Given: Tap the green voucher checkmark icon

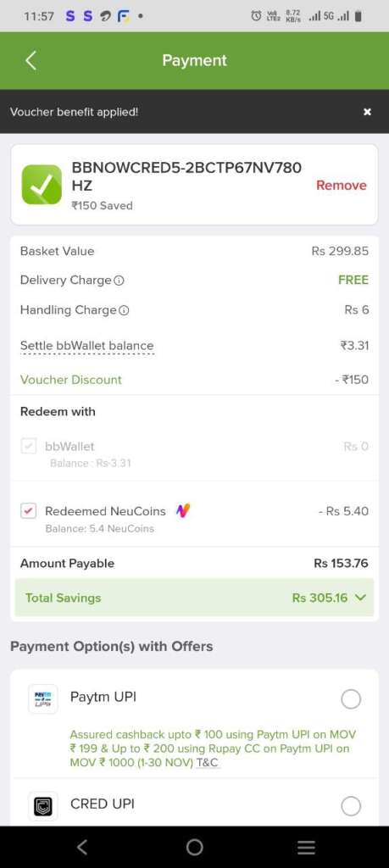Looking at the screenshot, I should pos(42,184).
